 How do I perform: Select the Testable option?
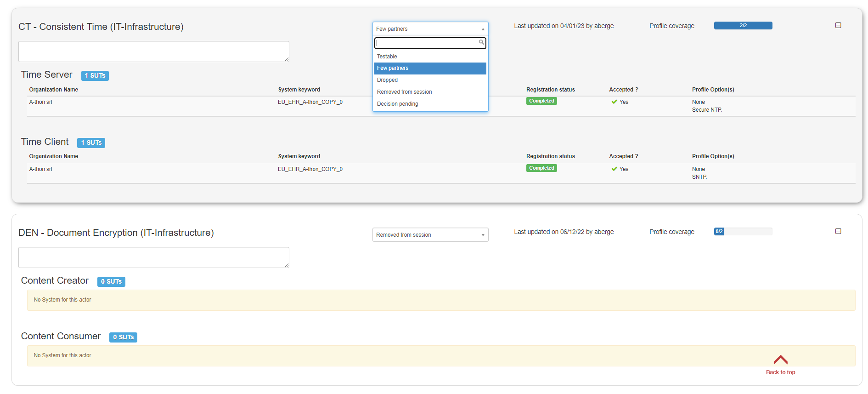387,57
